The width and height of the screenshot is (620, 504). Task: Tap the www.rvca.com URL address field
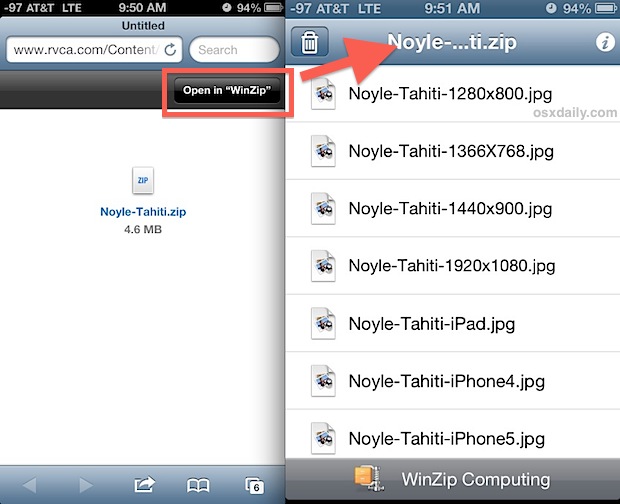pos(85,49)
